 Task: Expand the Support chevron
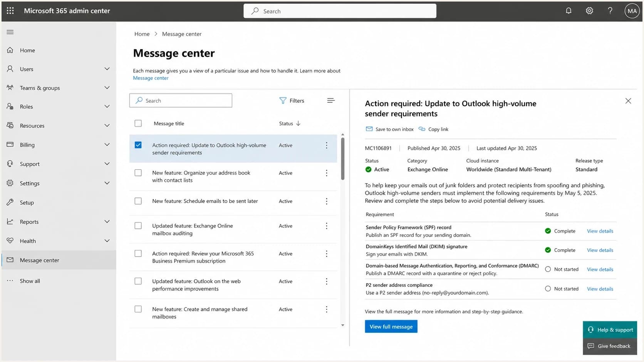(107, 164)
